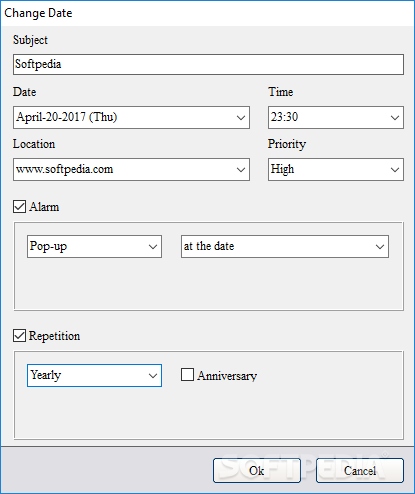Screen dimensions: 415x494
Task: Expand the Priority dropdown set to High
Action: click(336, 169)
